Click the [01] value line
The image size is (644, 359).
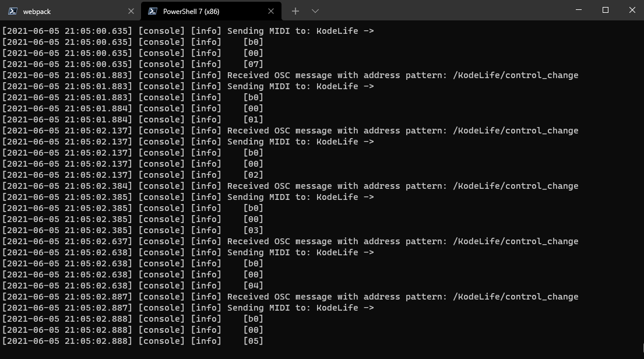[x=133, y=119]
